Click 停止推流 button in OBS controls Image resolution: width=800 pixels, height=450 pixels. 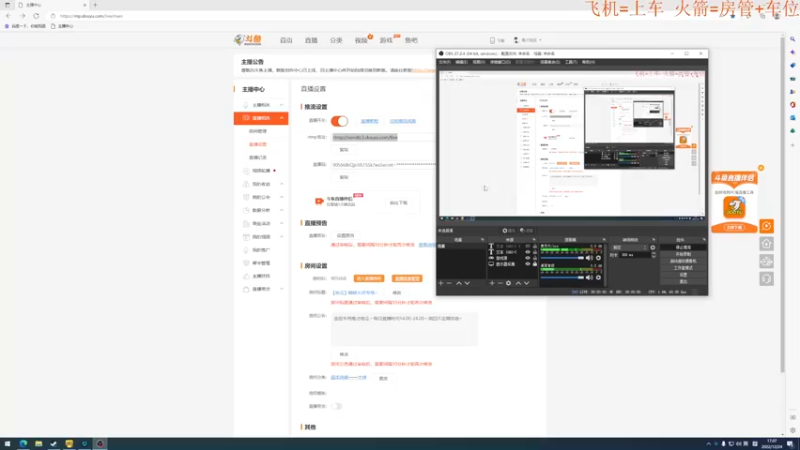[x=683, y=247]
